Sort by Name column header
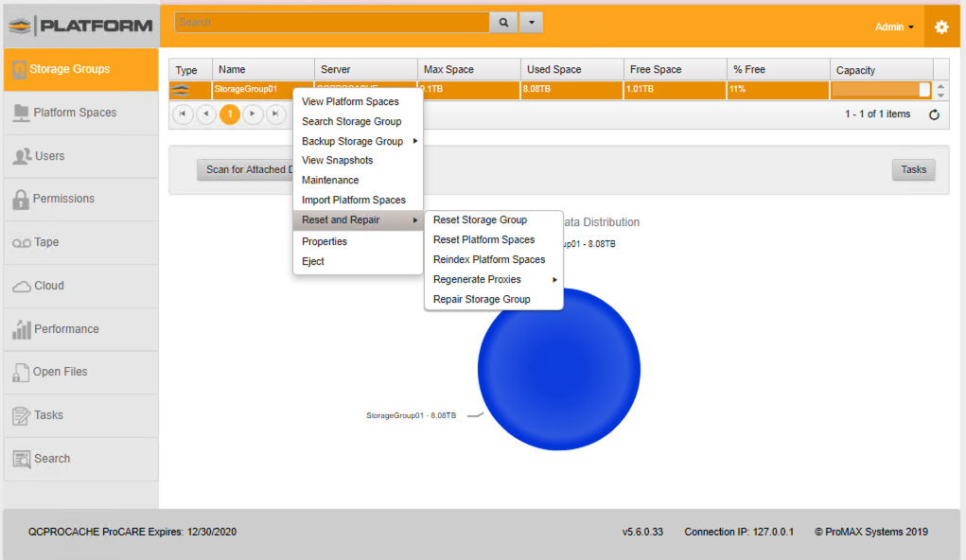Image resolution: width=966 pixels, height=560 pixels. coord(264,70)
